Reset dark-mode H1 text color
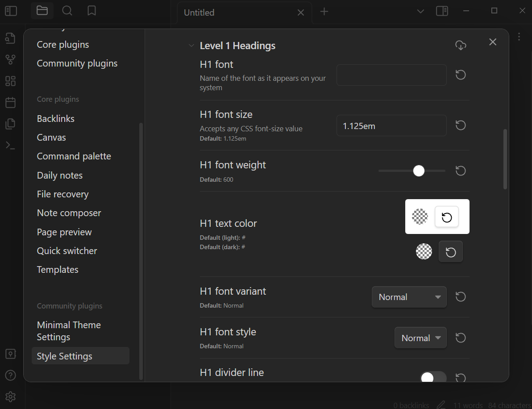This screenshot has width=532, height=409. tap(451, 252)
